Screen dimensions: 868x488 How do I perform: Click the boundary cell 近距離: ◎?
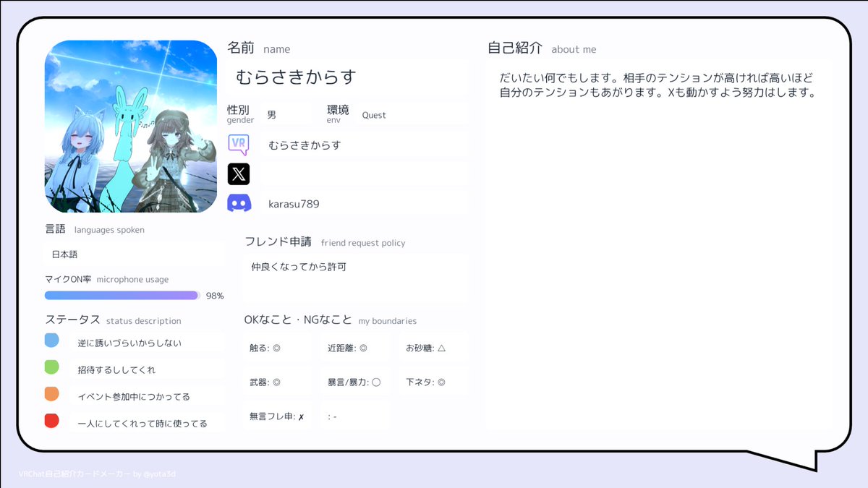click(357, 348)
